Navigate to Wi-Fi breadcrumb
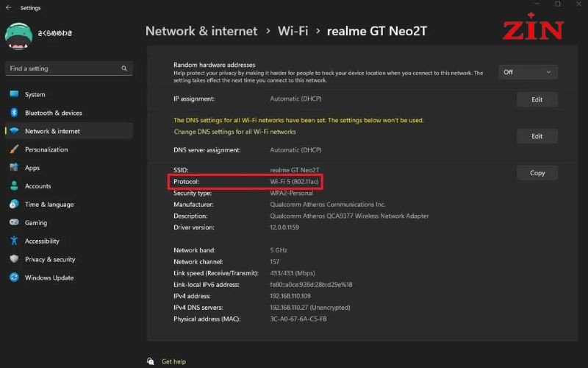The image size is (588, 368). tap(293, 31)
